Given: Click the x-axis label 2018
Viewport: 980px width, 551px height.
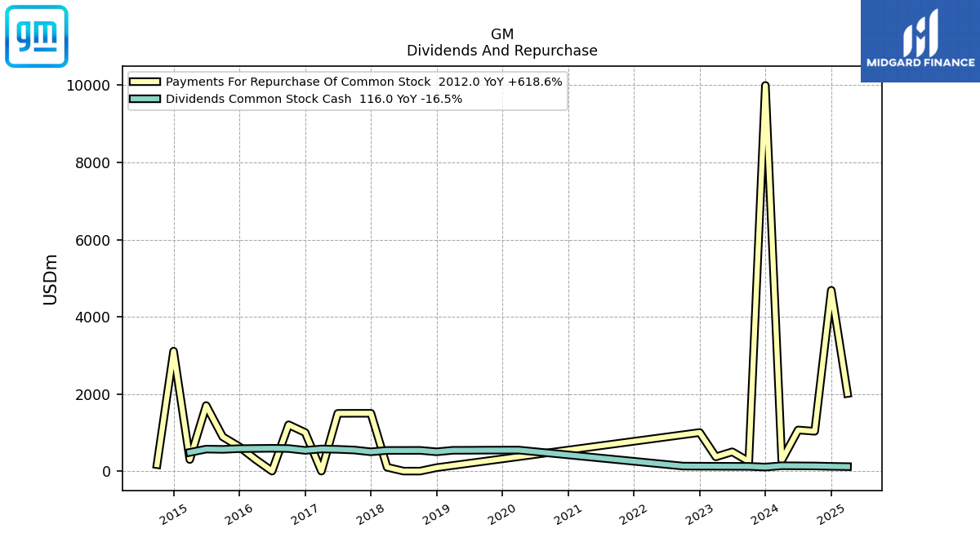Looking at the screenshot, I should coord(371,513).
